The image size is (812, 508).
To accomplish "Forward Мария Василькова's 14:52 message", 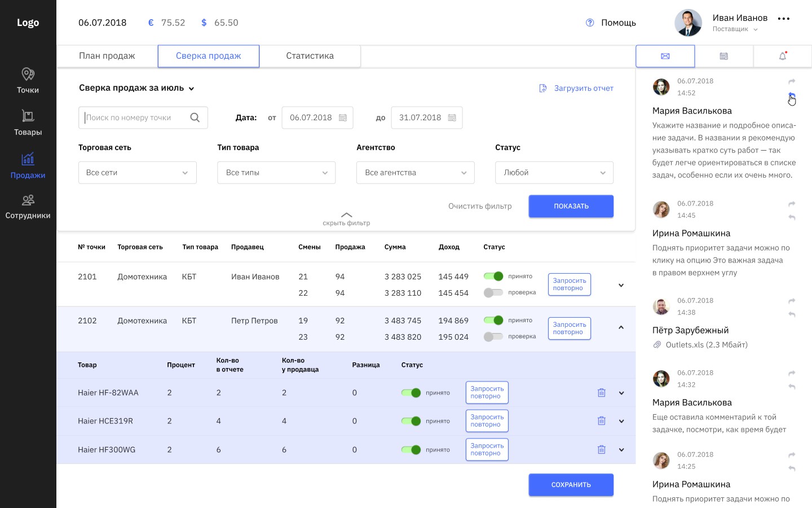I will point(792,81).
